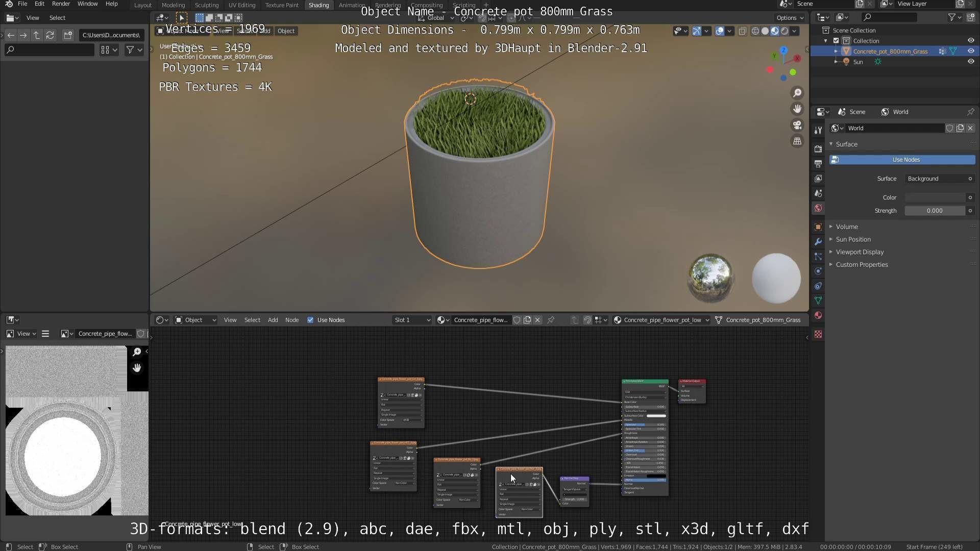Hide the Sun light with eye icon
This screenshot has width=980, height=551.
pyautogui.click(x=970, y=62)
